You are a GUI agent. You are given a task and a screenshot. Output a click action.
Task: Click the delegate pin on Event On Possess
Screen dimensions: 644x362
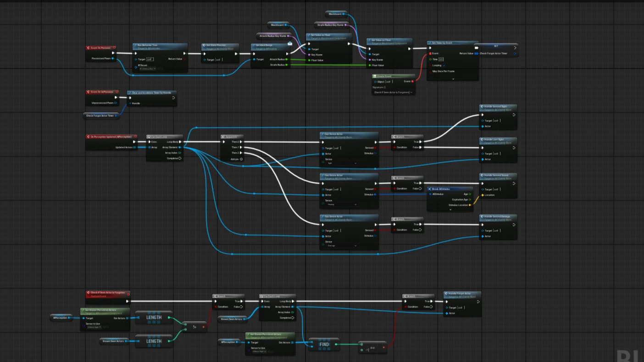(x=114, y=48)
